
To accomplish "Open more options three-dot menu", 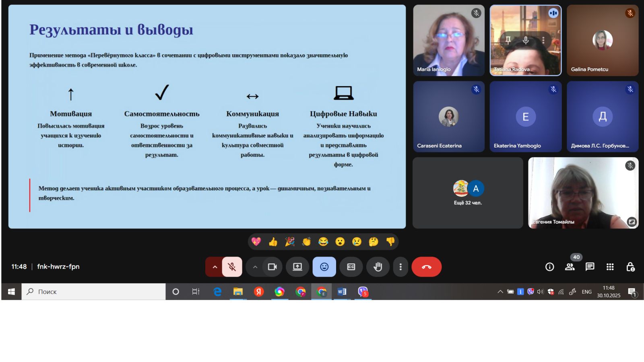I will pos(400,267).
